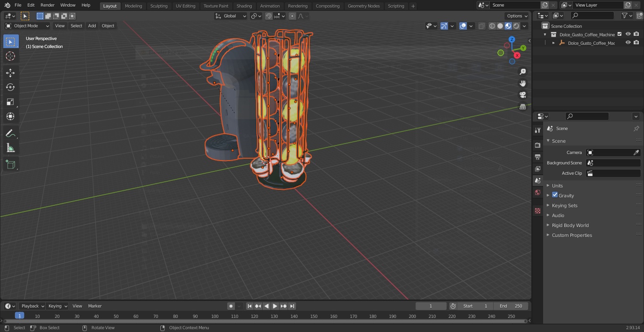Viewport: 644px width, 332px height.
Task: Select the Measure tool
Action: 10,148
